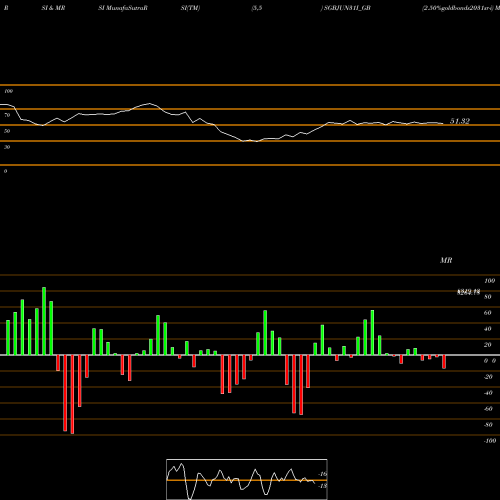Open the mini oscillator chart thumbnail at bottom
500x500 pixels.
pos(247,479)
